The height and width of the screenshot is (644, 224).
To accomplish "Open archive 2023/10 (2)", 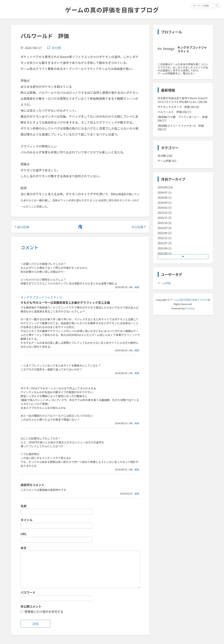I will point(164,223).
